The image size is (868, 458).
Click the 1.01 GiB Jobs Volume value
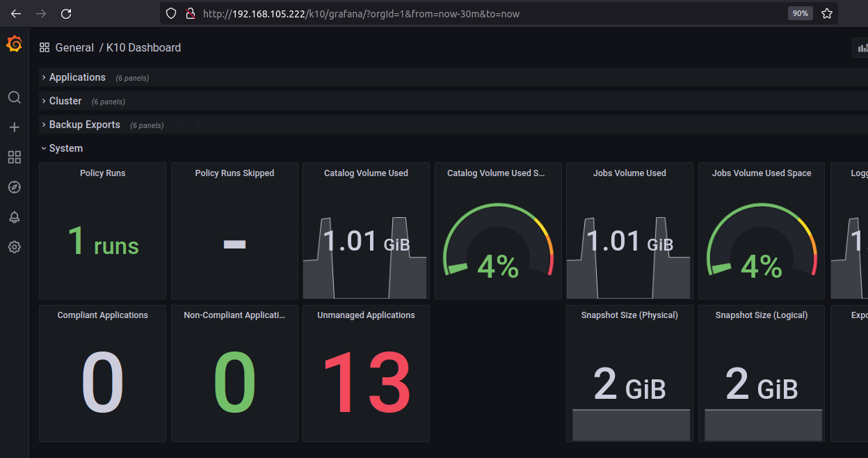[629, 242]
